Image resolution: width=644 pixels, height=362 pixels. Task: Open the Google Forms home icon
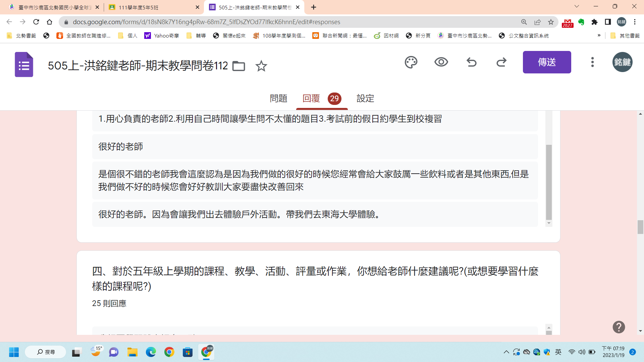pyautogui.click(x=24, y=64)
